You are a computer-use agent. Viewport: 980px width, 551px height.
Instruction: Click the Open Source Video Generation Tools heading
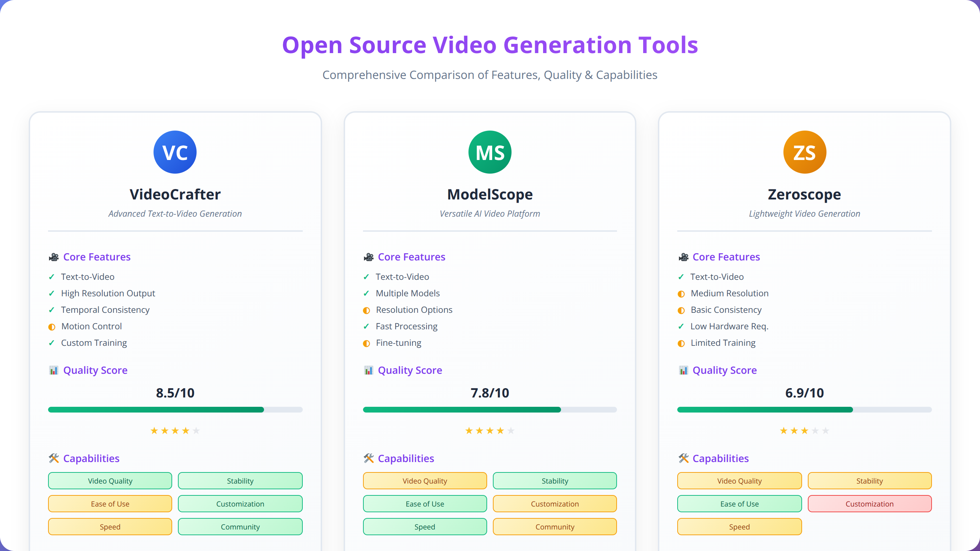point(490,45)
